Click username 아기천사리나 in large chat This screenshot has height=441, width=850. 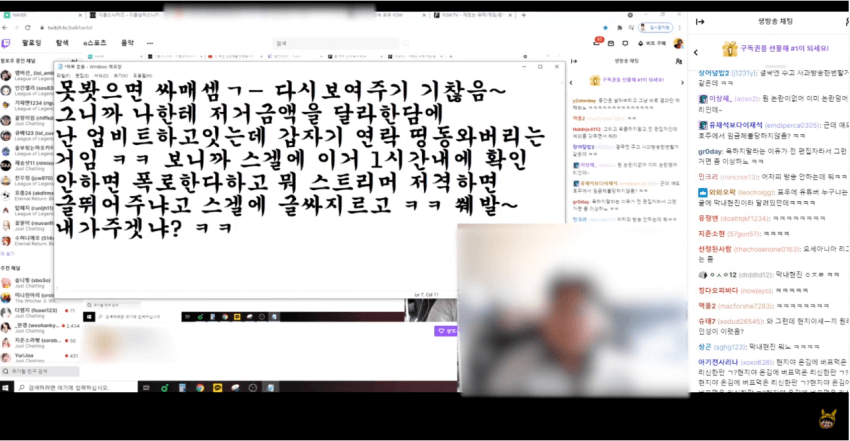[x=718, y=362]
